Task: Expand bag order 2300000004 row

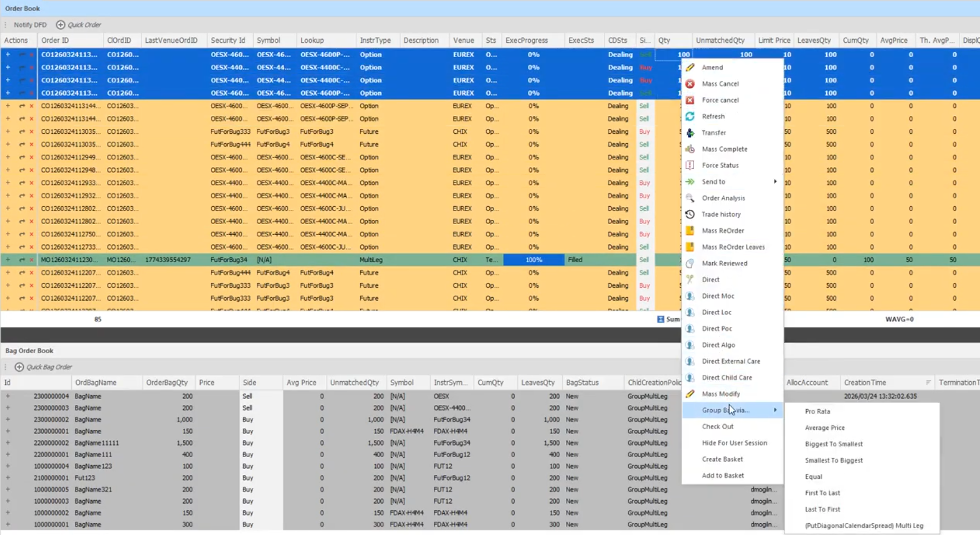Action: coord(8,396)
